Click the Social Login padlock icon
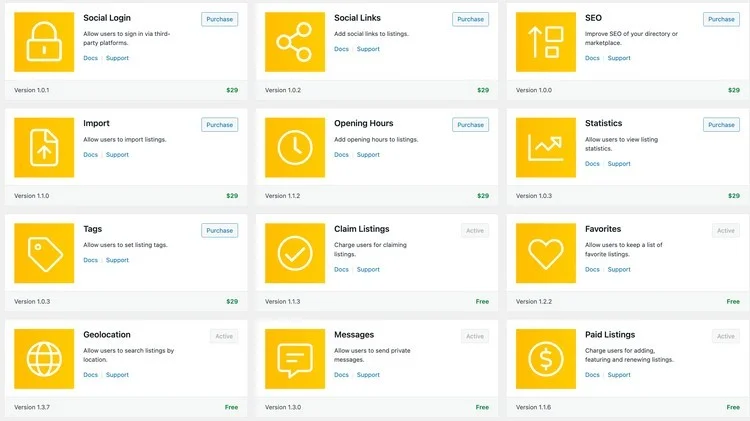Viewport: 750px width, 421px height. (x=44, y=42)
